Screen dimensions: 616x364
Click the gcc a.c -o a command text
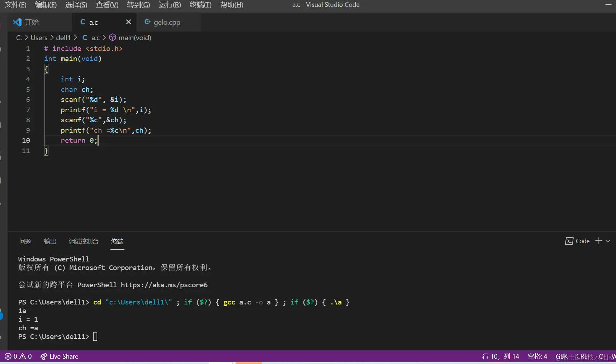click(x=247, y=302)
